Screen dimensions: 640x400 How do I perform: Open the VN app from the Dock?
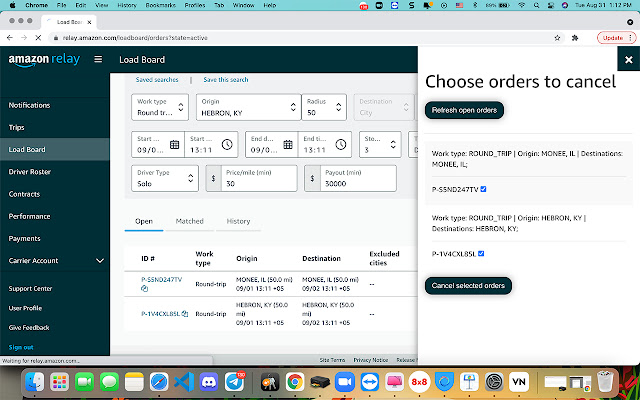(519, 382)
